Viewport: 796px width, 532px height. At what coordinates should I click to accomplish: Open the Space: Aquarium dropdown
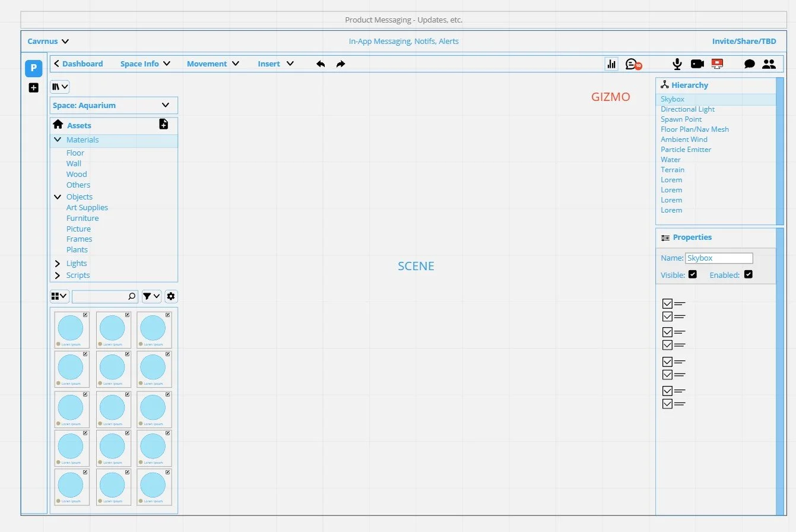click(114, 105)
